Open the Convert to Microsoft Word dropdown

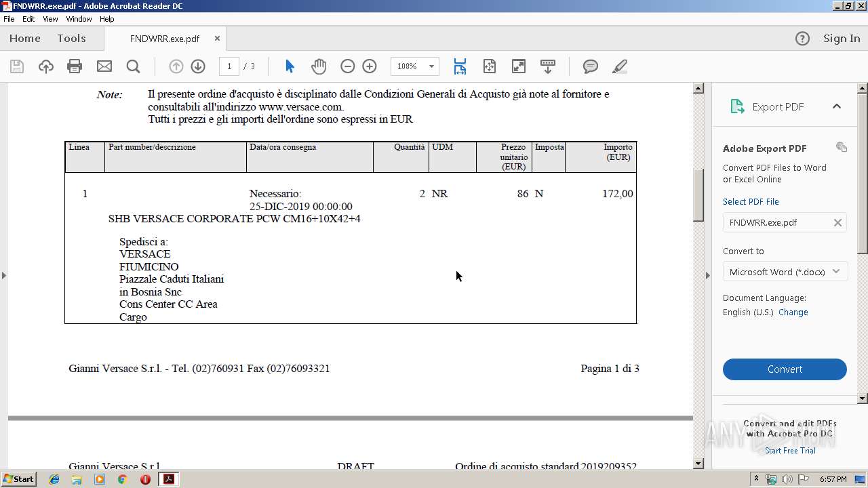tap(785, 272)
